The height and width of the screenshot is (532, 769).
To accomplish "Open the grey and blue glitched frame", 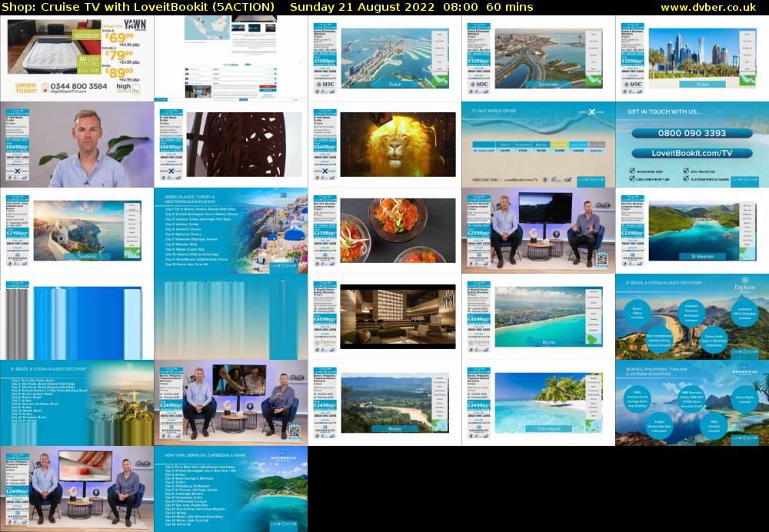I will [x=77, y=317].
